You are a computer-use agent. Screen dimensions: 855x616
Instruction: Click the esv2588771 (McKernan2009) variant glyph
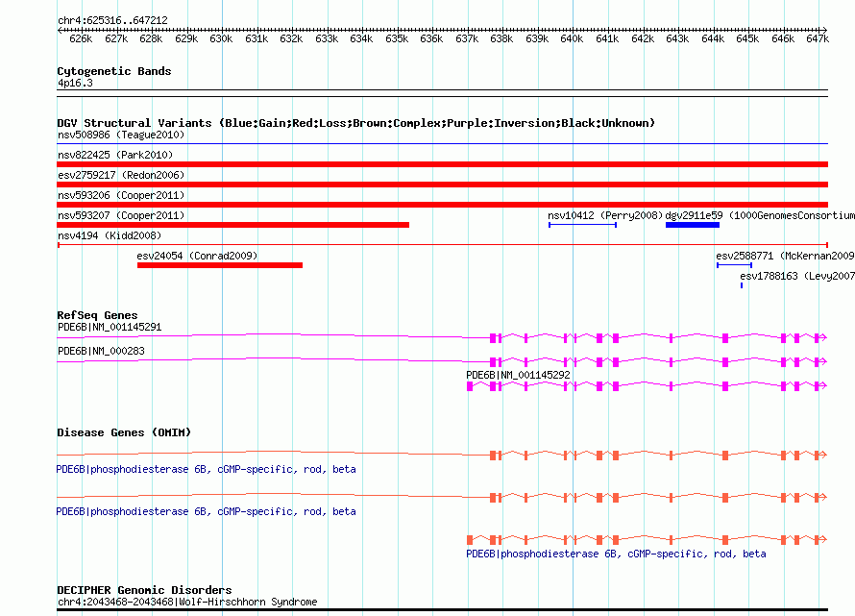[x=735, y=265]
